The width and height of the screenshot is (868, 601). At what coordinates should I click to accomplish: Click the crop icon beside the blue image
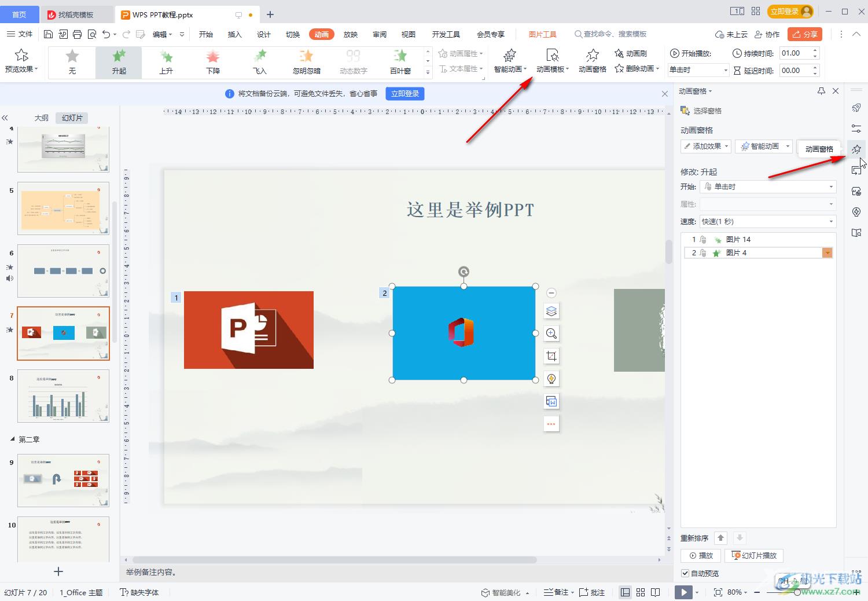pyautogui.click(x=551, y=356)
